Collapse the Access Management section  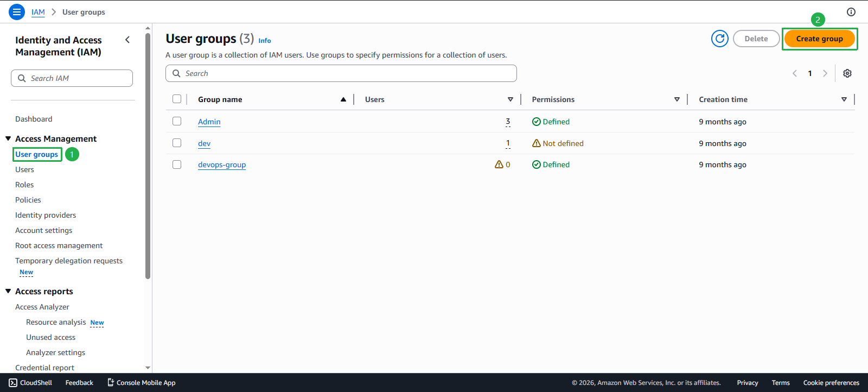(8, 138)
